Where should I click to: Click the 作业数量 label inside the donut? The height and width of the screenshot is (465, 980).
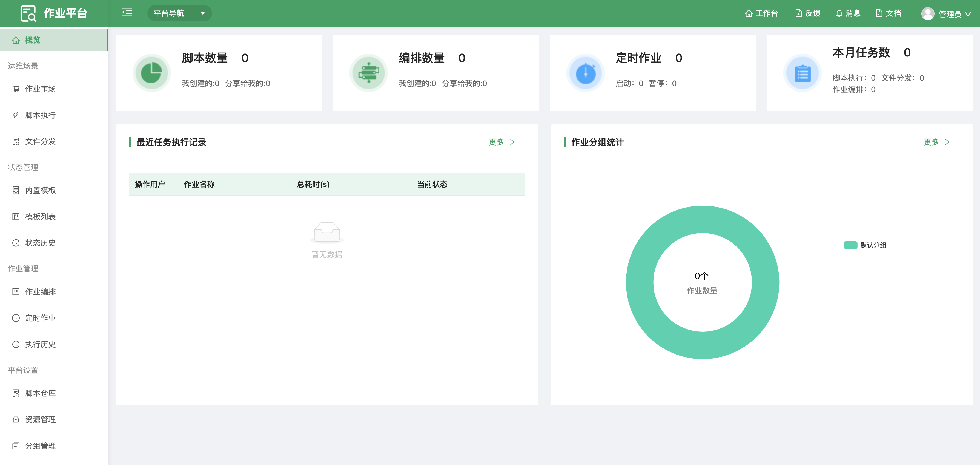[x=702, y=291]
